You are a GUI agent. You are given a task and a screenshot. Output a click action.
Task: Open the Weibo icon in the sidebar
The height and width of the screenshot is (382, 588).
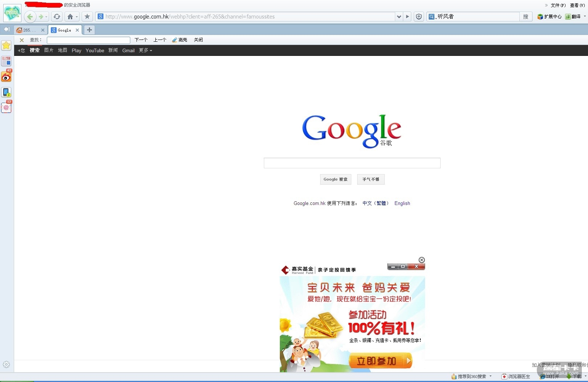tap(6, 76)
